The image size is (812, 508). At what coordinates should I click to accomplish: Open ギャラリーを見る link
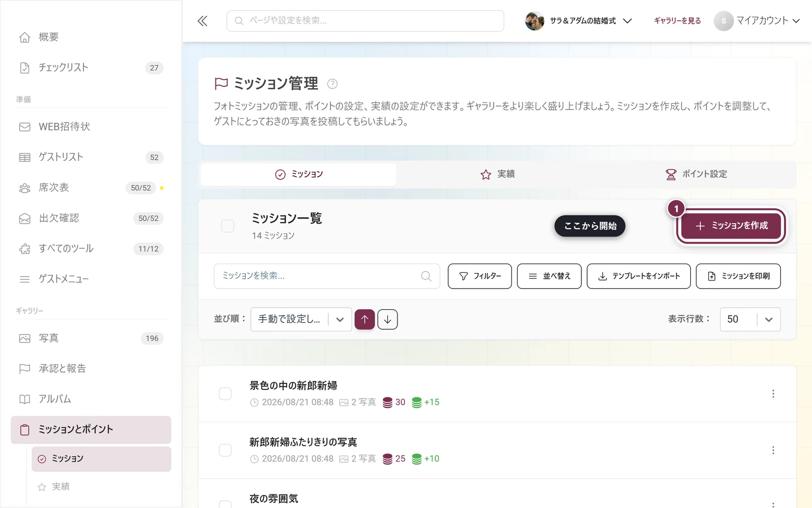677,21
